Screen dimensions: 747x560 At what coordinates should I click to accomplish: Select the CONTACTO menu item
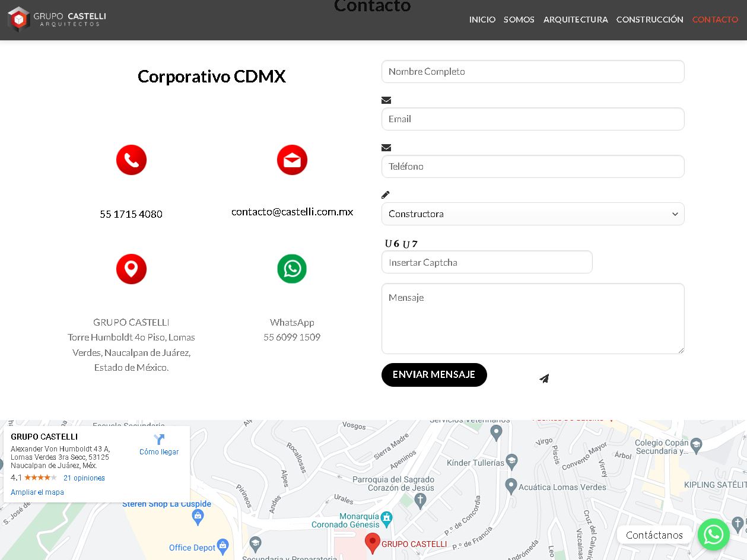[715, 20]
